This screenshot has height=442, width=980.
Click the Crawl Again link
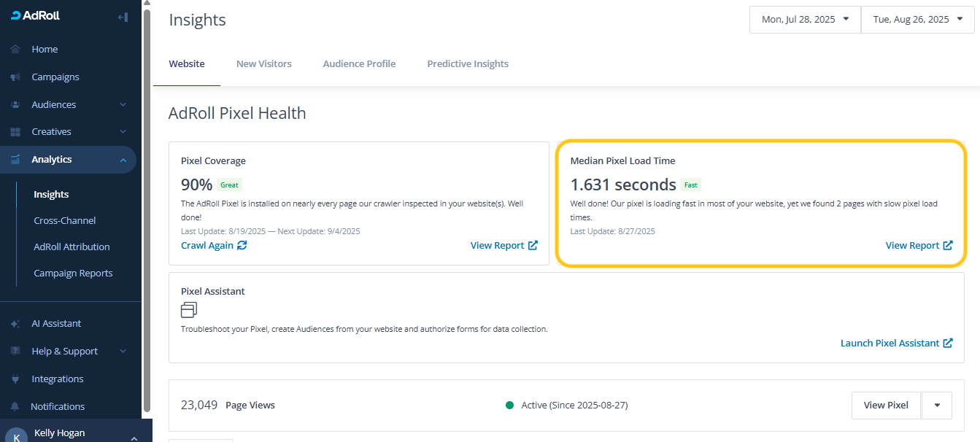pos(214,246)
